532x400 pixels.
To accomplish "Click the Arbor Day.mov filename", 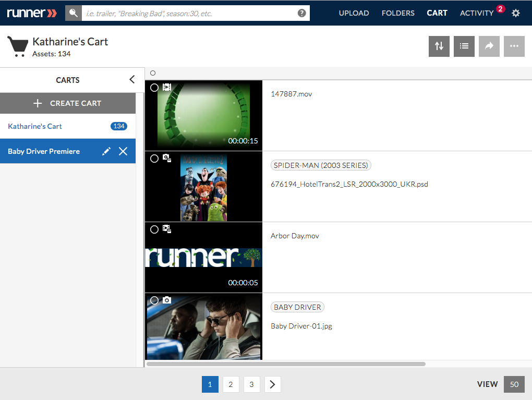I will tap(295, 236).
